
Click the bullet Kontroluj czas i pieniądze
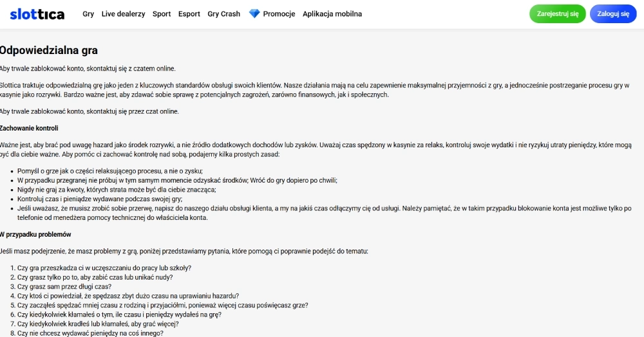[99, 199]
